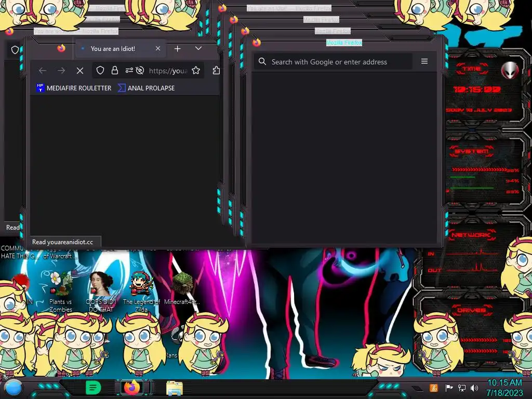Go forward with the forward arrow
532x399 pixels.
tap(61, 71)
